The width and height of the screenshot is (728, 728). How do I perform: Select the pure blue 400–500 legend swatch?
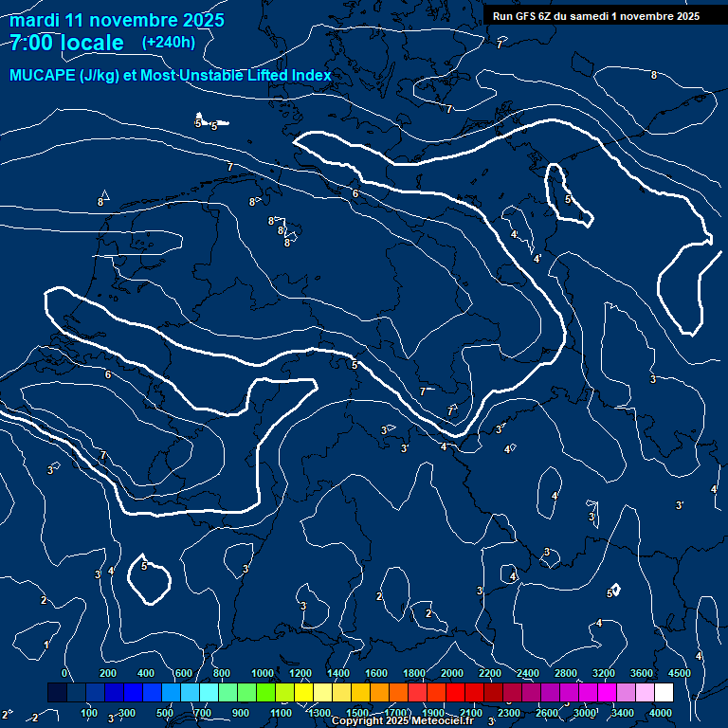click(x=152, y=692)
